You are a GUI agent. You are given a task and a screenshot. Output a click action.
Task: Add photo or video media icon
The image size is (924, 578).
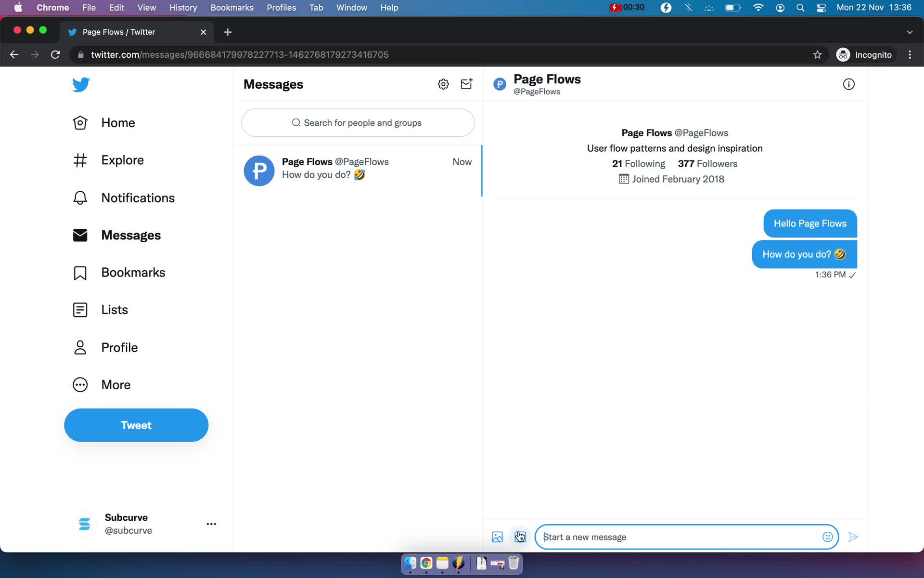[497, 537]
